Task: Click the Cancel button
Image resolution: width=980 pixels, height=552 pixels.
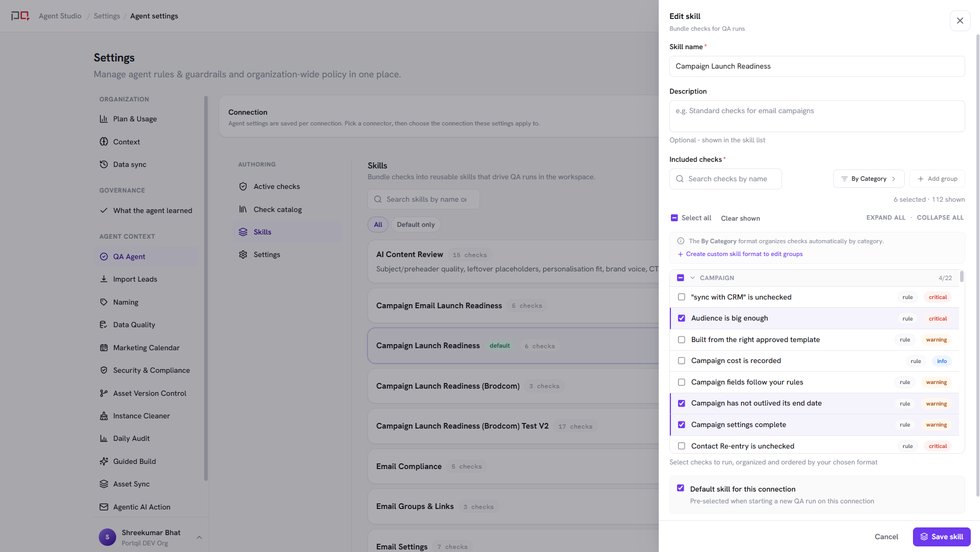Action: (886, 537)
